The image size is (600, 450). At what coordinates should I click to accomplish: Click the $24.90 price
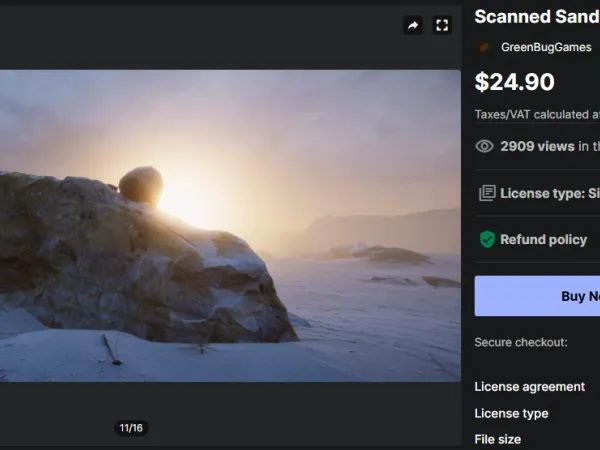514,81
